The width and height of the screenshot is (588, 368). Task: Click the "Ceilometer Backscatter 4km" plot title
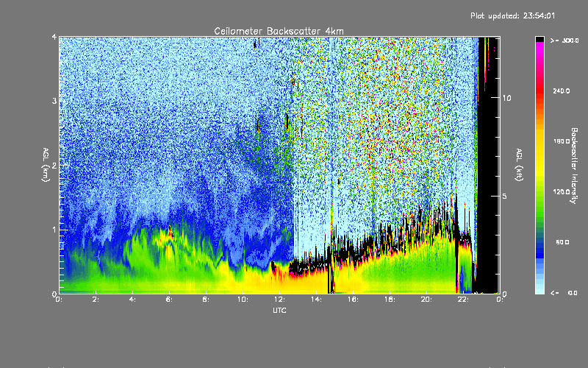[279, 31]
